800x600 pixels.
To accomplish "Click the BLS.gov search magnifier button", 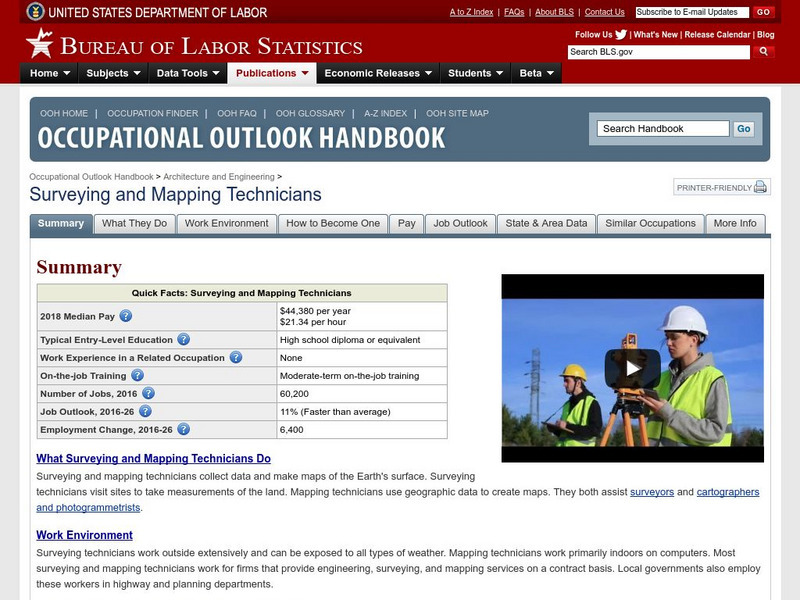I will 763,52.
